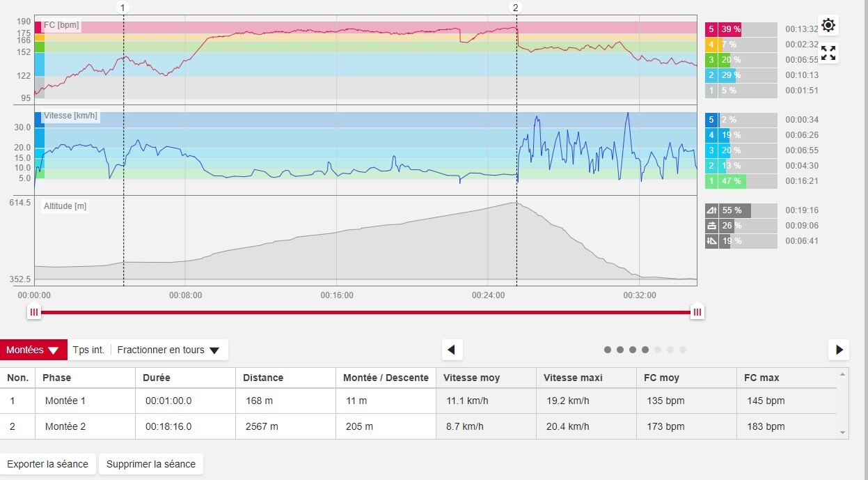Click Supprimer la séance button
Image resolution: width=868 pixels, height=480 pixels.
click(x=151, y=464)
